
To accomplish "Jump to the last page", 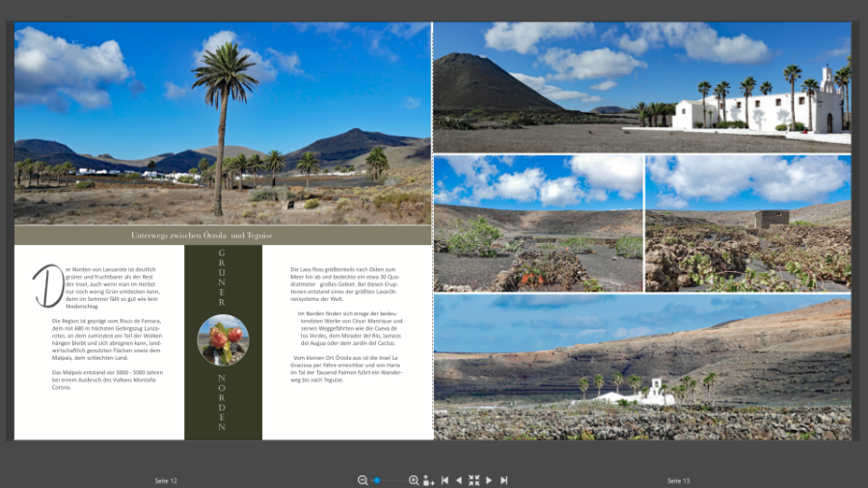I will pos(503,480).
